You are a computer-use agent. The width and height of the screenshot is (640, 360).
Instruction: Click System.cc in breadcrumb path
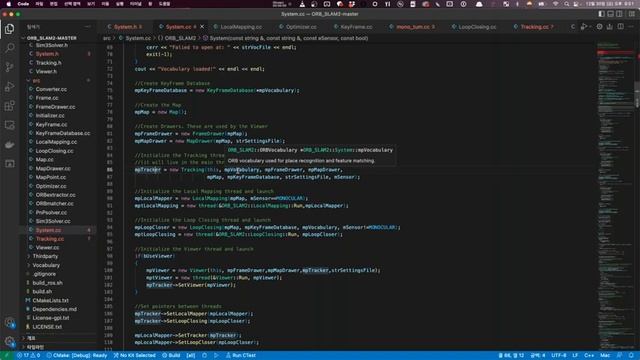click(x=138, y=38)
